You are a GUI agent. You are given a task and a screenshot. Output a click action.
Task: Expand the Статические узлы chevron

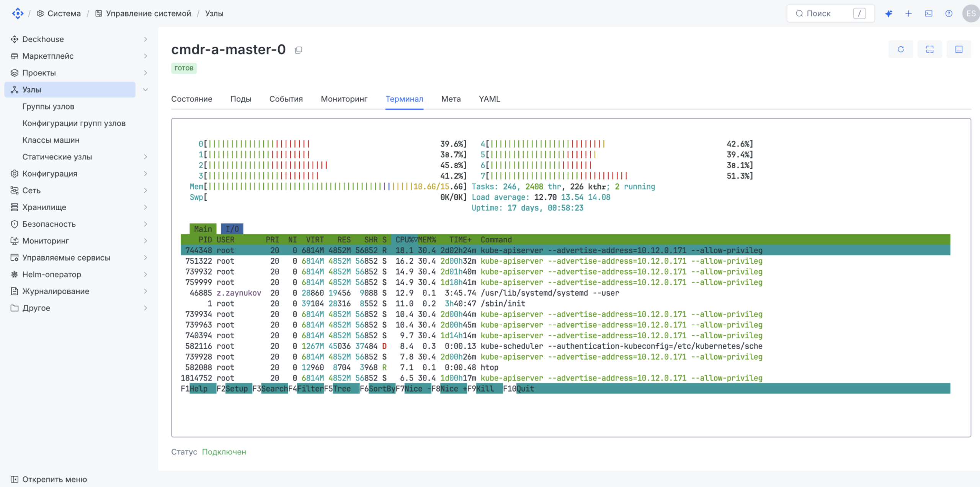(145, 157)
